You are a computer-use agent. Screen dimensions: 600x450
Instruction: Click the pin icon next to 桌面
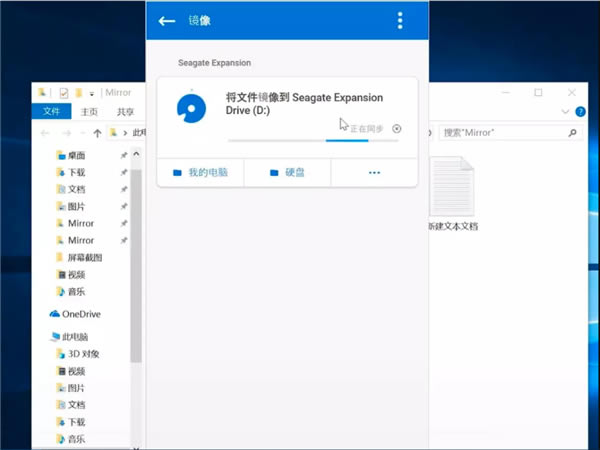pos(124,155)
